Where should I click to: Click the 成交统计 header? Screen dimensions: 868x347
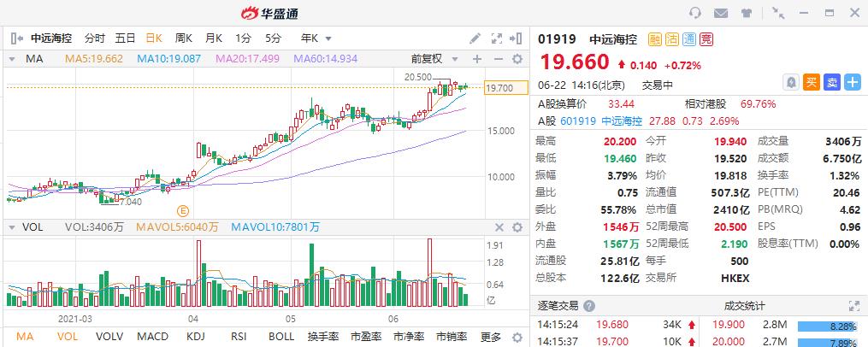pos(745,306)
